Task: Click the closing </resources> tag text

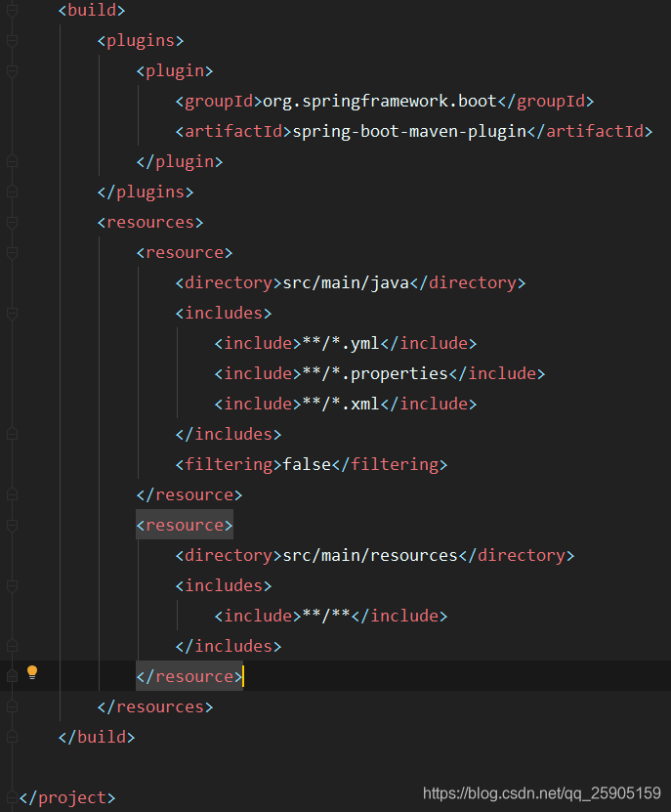Action: 154,706
